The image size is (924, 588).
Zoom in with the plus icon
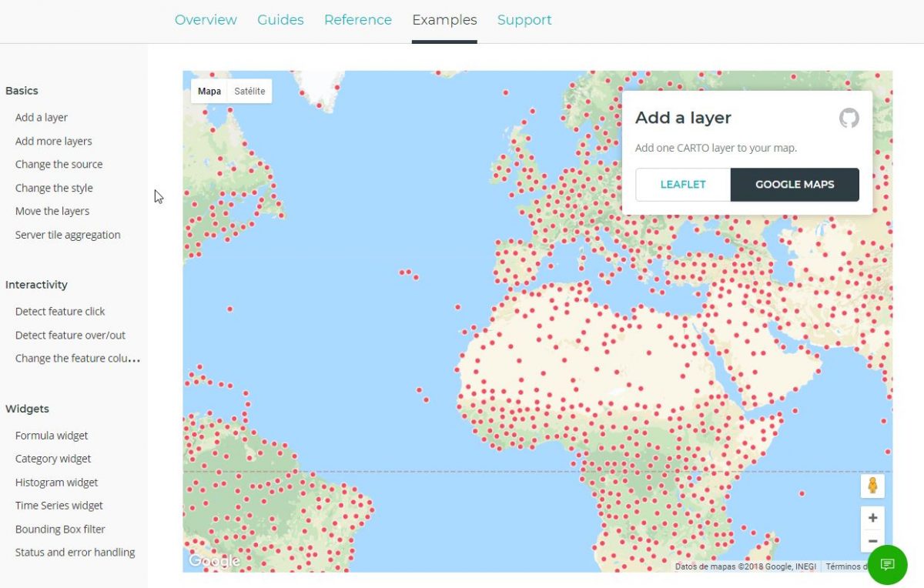pos(872,517)
